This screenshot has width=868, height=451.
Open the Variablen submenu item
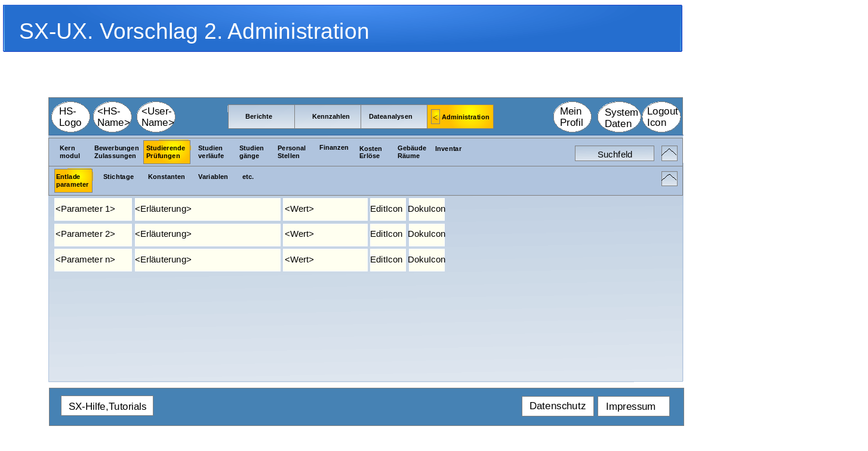(x=213, y=177)
